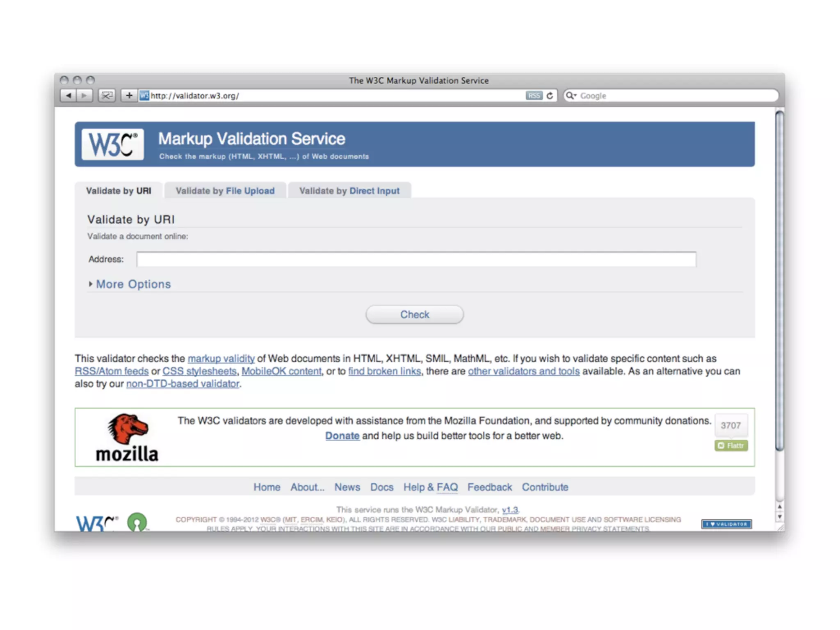This screenshot has width=840, height=630.
Task: Open the CSS stylesheets link
Action: click(199, 371)
